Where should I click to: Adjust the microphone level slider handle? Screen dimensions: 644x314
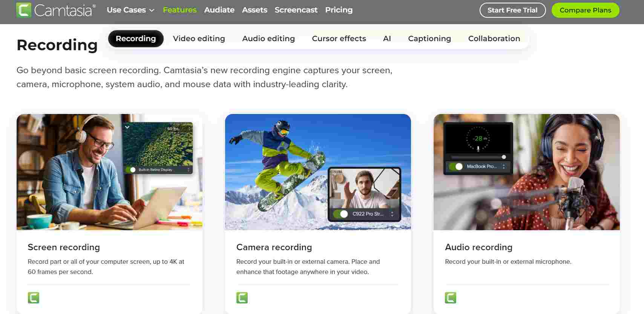[x=504, y=157]
